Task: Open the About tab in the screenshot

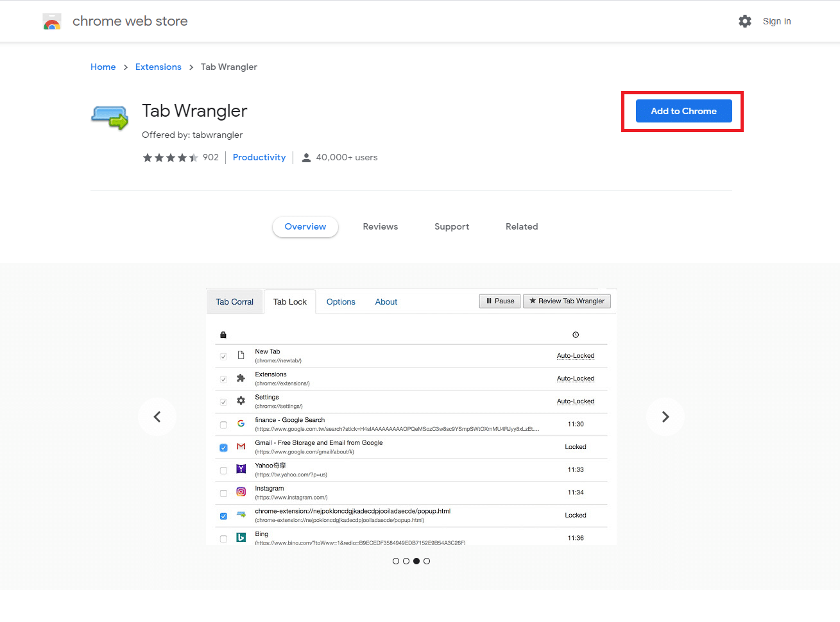Action: tap(386, 302)
